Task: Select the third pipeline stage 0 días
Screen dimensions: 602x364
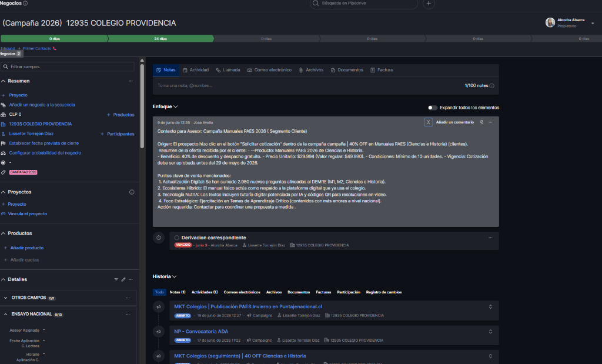Action: tap(266, 39)
